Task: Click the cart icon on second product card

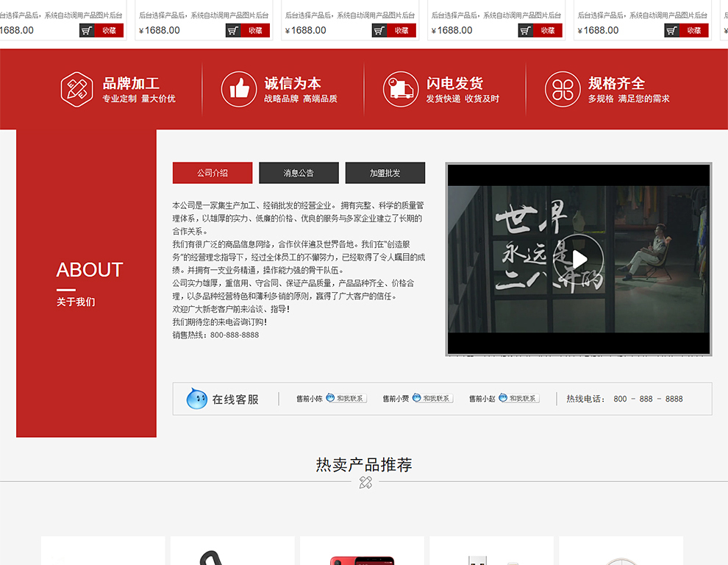Action: pyautogui.click(x=233, y=31)
